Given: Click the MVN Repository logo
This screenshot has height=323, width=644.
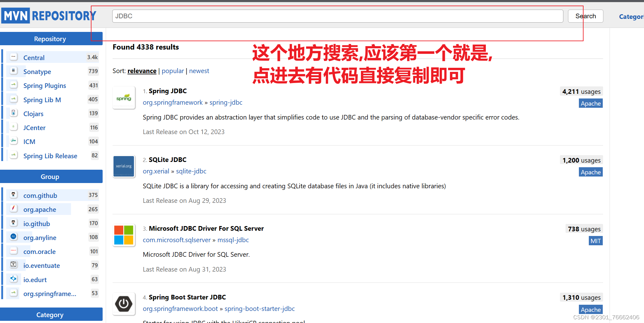Looking at the screenshot, I should (x=49, y=15).
